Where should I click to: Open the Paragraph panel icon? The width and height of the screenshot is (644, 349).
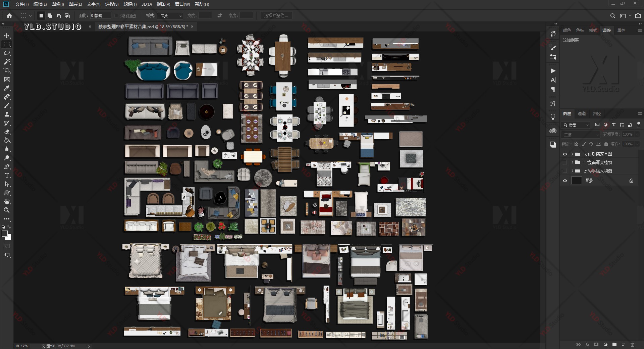point(553,89)
